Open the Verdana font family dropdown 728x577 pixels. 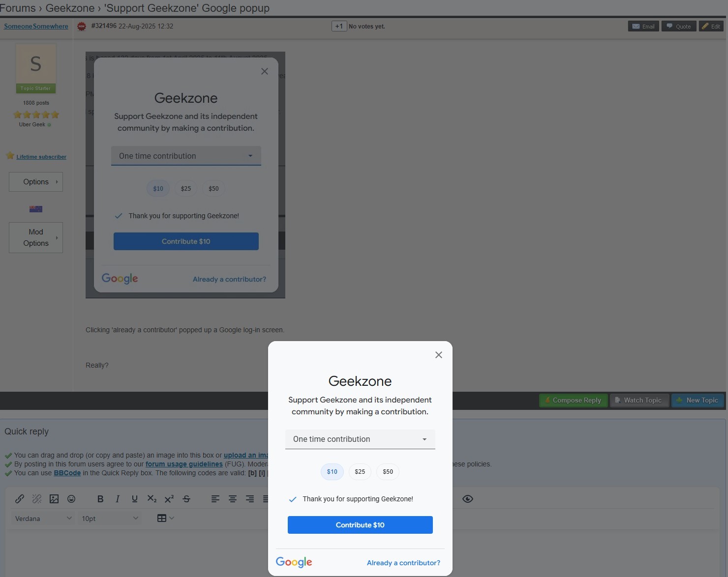pos(43,519)
